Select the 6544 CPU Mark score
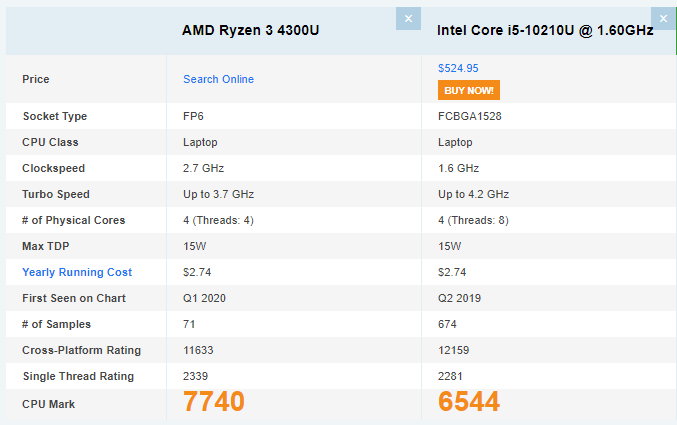Screen dimensions: 677x425 [469, 401]
